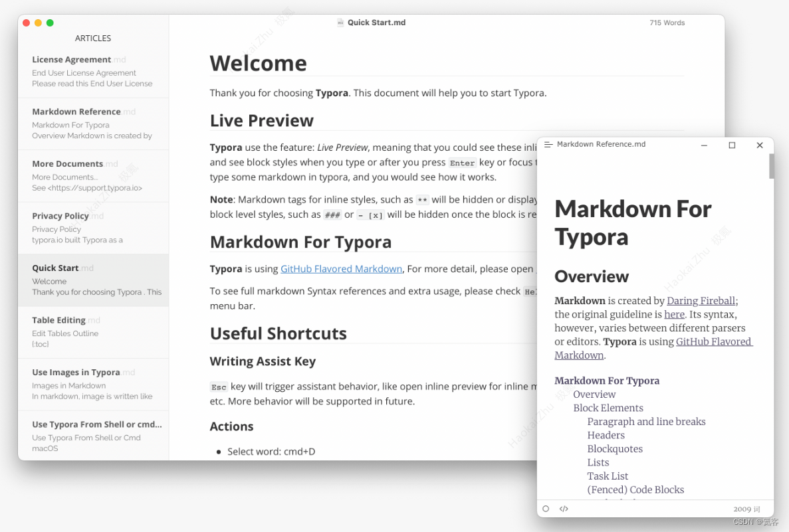Open Table Editing article in sidebar

coord(93,332)
